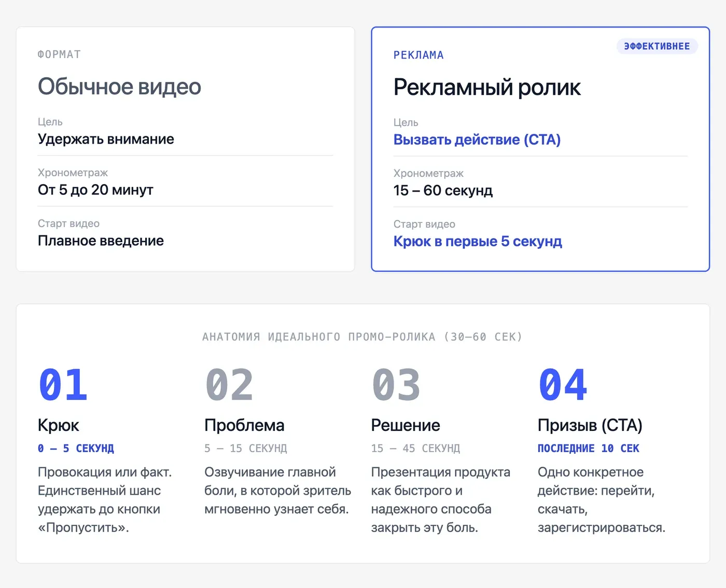This screenshot has height=588, width=726.
Task: Click the 0 – 5 СЕКУНД timing label
Action: pyautogui.click(x=76, y=449)
